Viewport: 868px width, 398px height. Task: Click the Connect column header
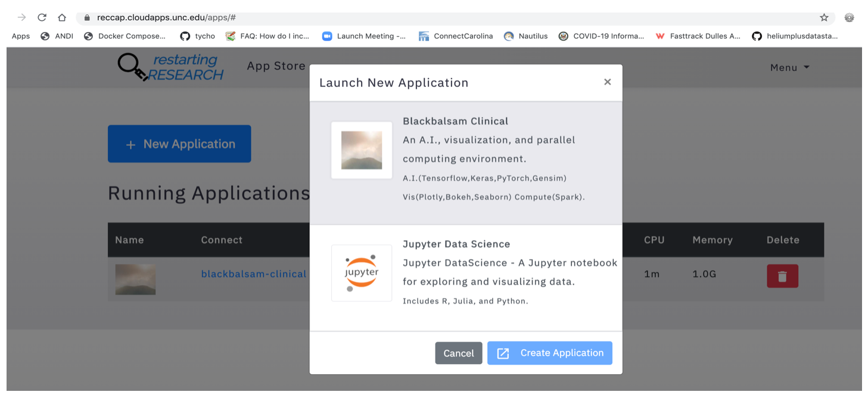(x=222, y=240)
